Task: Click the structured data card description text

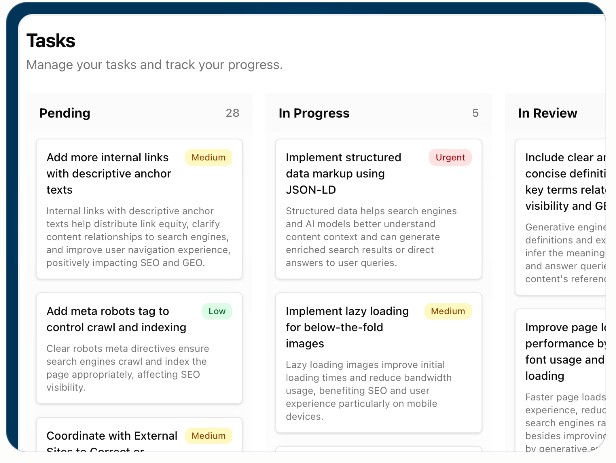Action: (x=371, y=237)
